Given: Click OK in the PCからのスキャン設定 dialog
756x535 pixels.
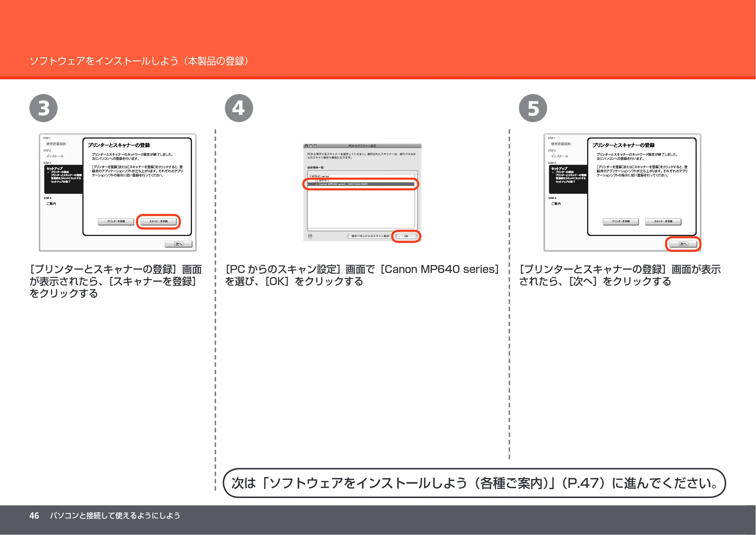Looking at the screenshot, I should tap(406, 236).
